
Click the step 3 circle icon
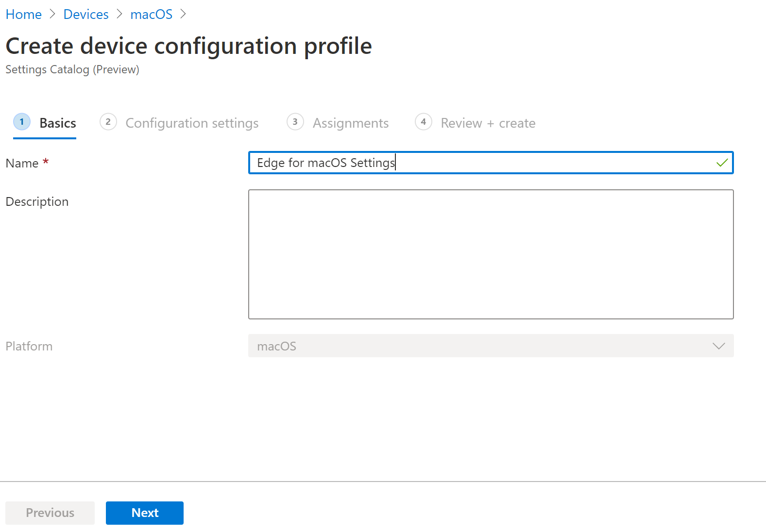pyautogui.click(x=295, y=122)
